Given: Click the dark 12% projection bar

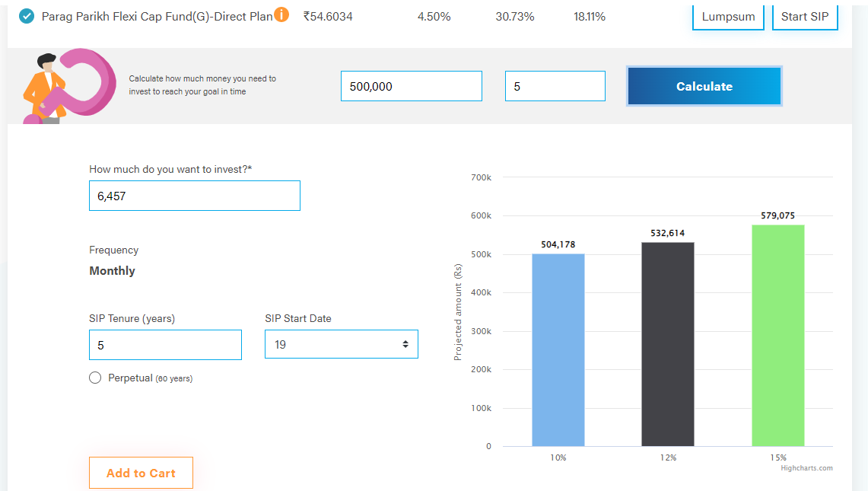Looking at the screenshot, I should click(668, 344).
